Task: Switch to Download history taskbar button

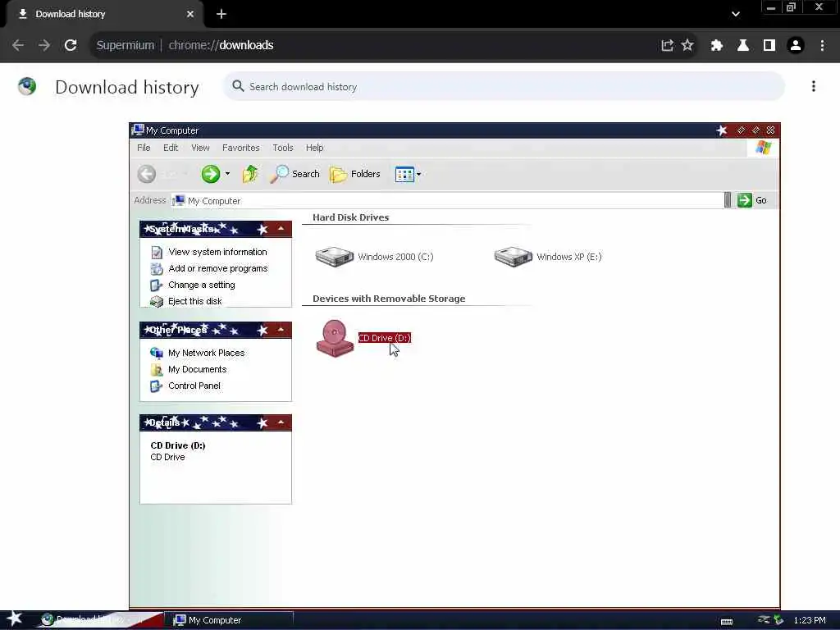Action: click(x=99, y=620)
